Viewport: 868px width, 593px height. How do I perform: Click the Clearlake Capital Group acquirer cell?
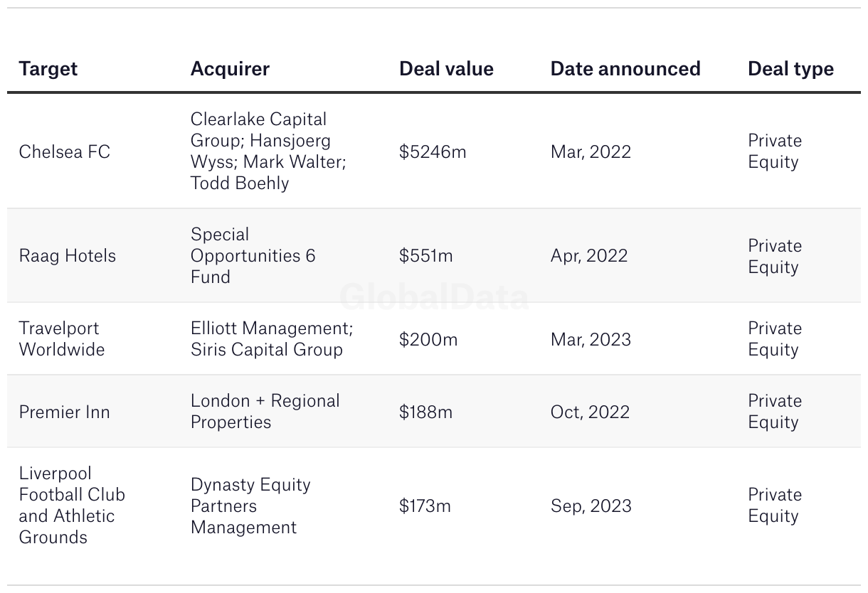[x=268, y=151]
